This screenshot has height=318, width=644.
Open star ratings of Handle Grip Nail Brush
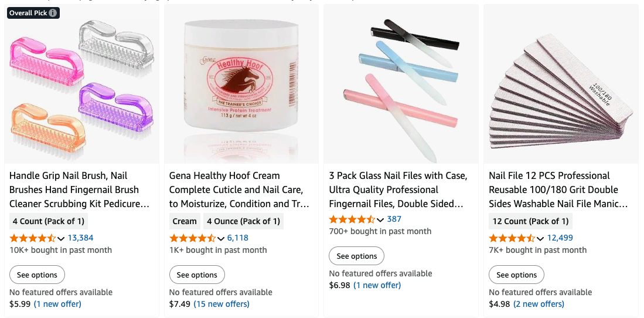(x=32, y=238)
